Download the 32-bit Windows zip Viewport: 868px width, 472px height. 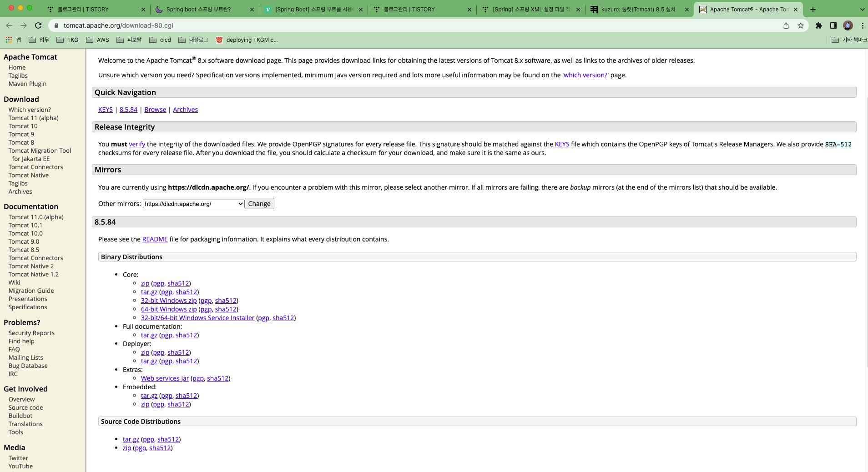coord(169,301)
